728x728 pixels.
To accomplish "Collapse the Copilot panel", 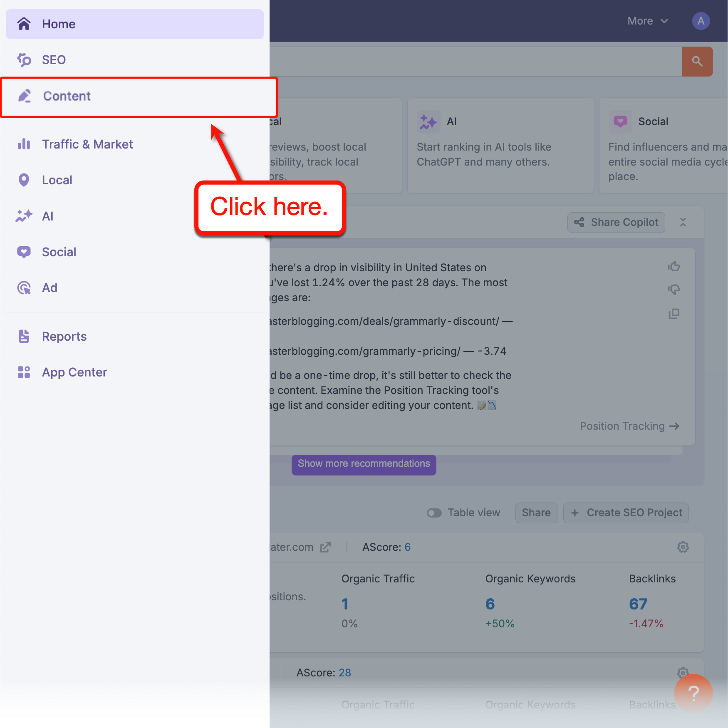I will point(683,222).
